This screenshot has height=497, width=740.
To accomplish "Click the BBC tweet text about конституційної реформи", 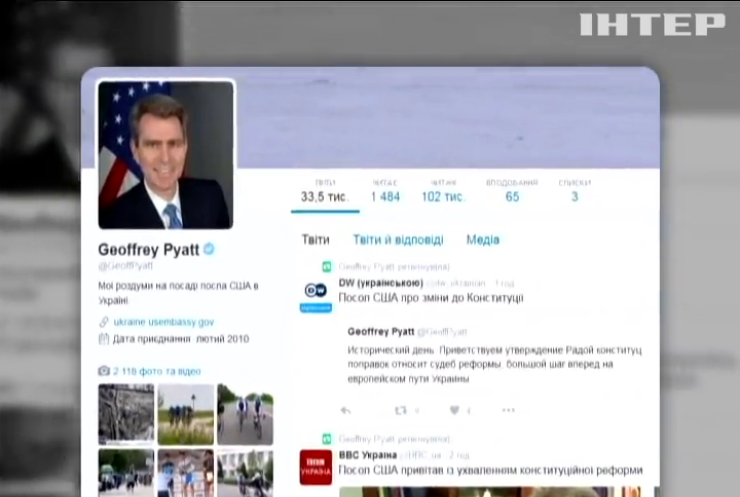I will [491, 470].
